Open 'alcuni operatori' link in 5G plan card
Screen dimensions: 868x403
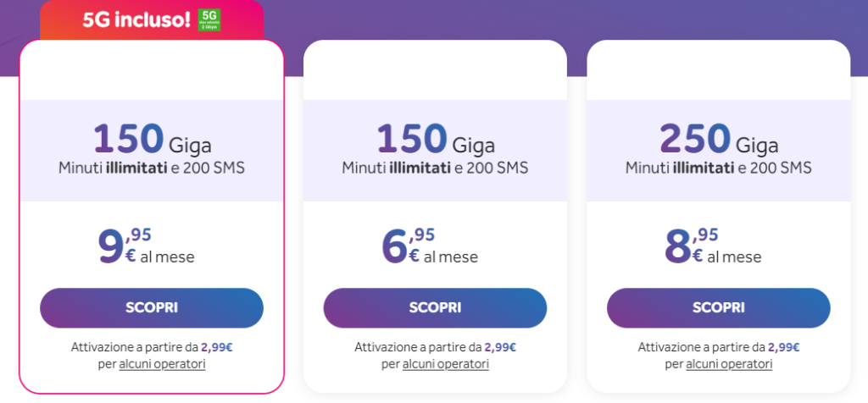tap(162, 364)
